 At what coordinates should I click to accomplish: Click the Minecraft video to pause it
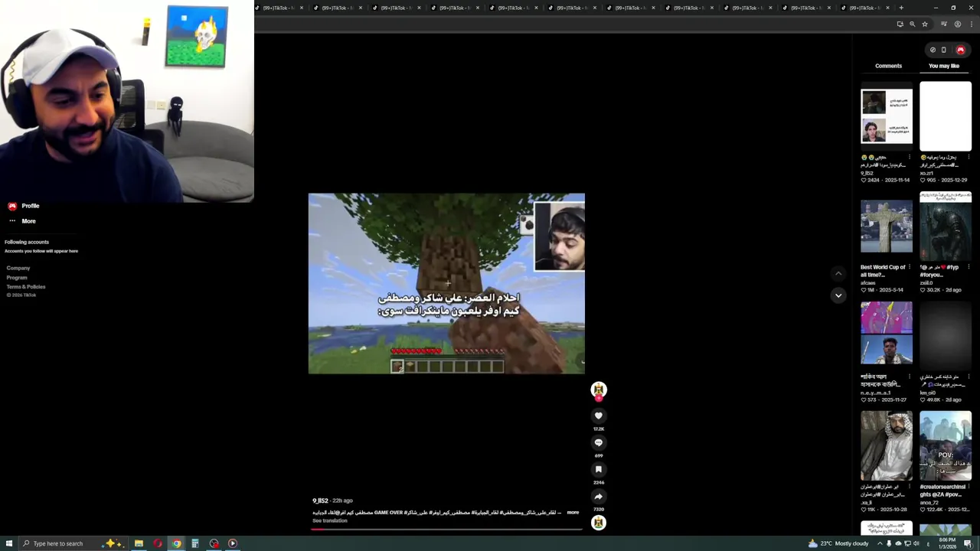(446, 283)
